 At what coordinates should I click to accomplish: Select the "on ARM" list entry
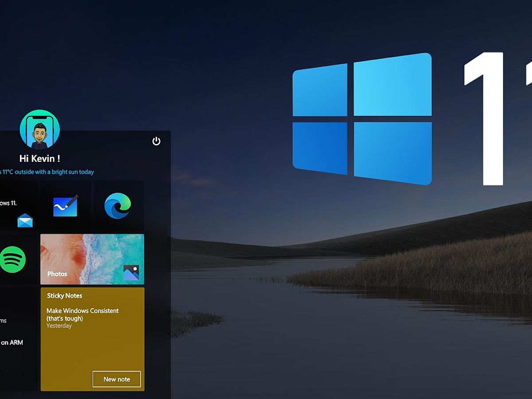(x=12, y=342)
